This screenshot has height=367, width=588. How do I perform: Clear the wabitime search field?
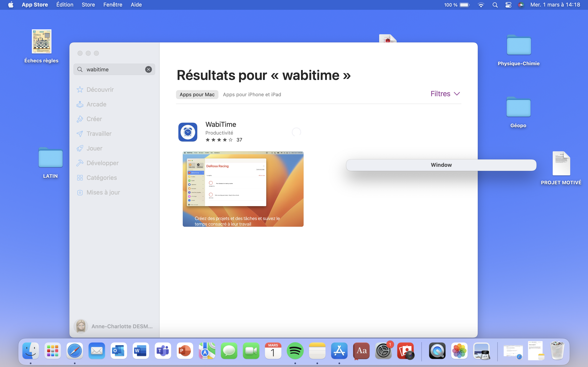148,69
